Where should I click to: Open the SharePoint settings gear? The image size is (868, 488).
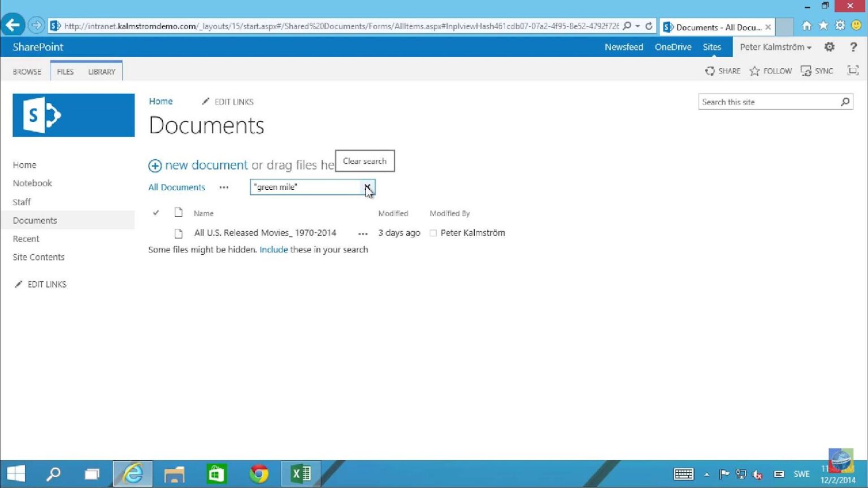click(x=829, y=47)
